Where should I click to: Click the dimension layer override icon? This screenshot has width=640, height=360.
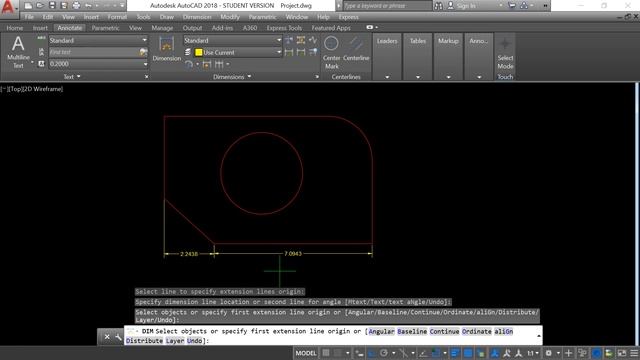click(187, 52)
